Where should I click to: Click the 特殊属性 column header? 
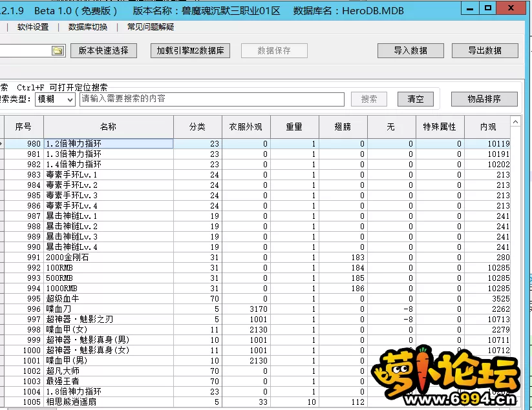[x=440, y=127]
